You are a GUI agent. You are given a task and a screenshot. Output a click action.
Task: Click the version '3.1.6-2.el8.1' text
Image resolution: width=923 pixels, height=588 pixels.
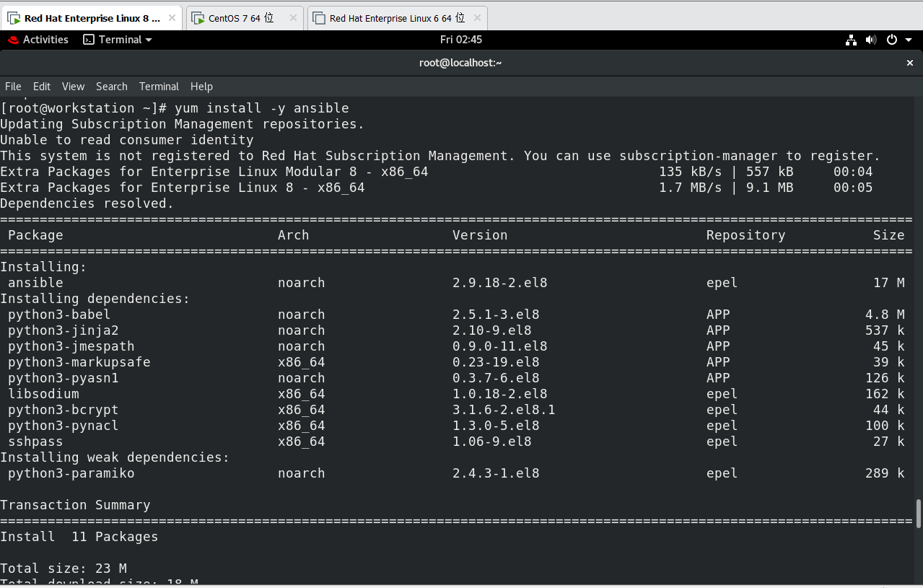(x=504, y=410)
